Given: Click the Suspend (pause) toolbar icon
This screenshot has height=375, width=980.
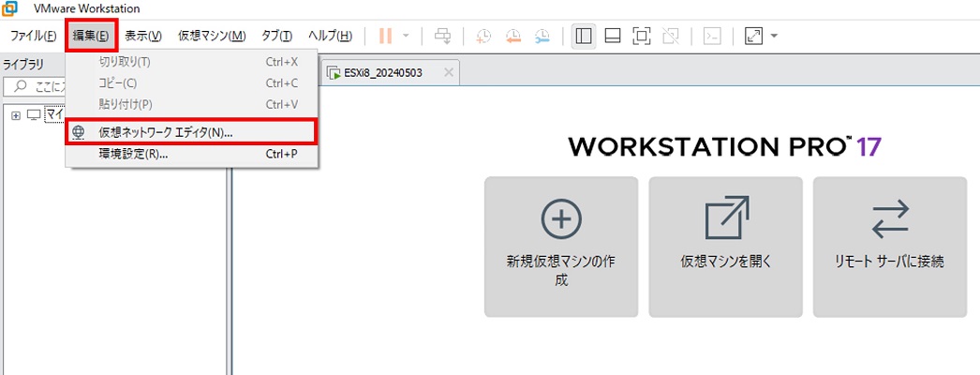Looking at the screenshot, I should click(x=385, y=37).
